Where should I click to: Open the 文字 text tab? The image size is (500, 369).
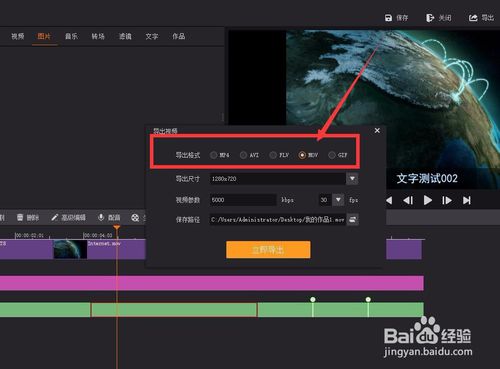point(152,36)
